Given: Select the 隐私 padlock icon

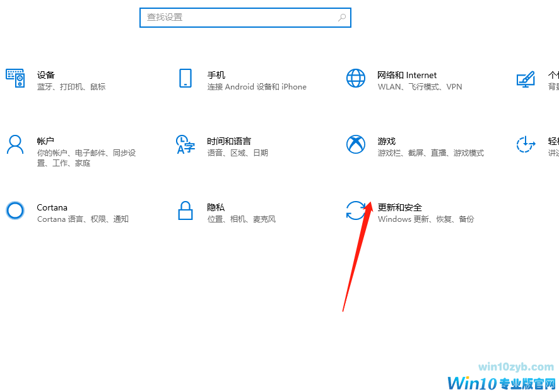Looking at the screenshot, I should [185, 210].
